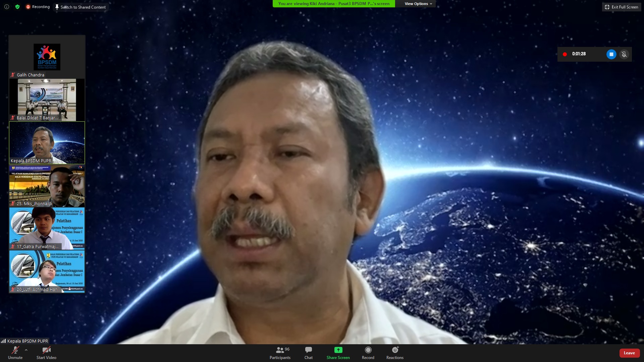Image resolution: width=644 pixels, height=362 pixels.
Task: Stop recording with the blue stop button
Action: (x=611, y=54)
